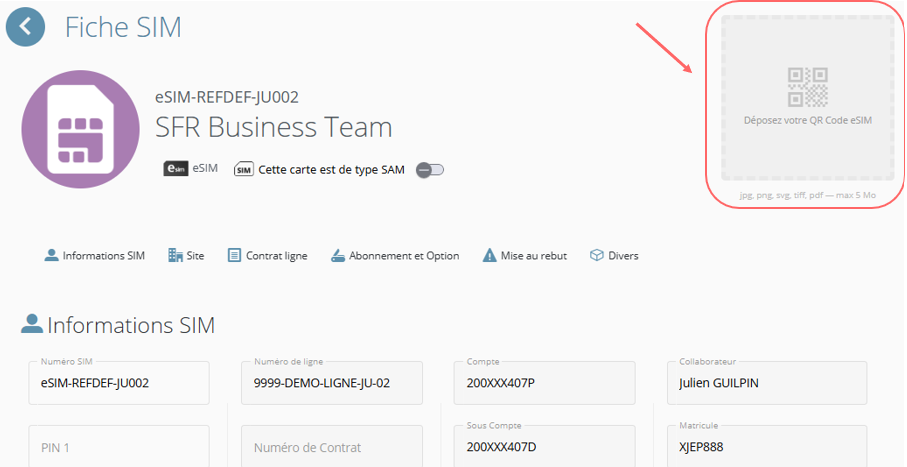Click the 'Informations SIM' section heading text
907x467 pixels.
131,325
